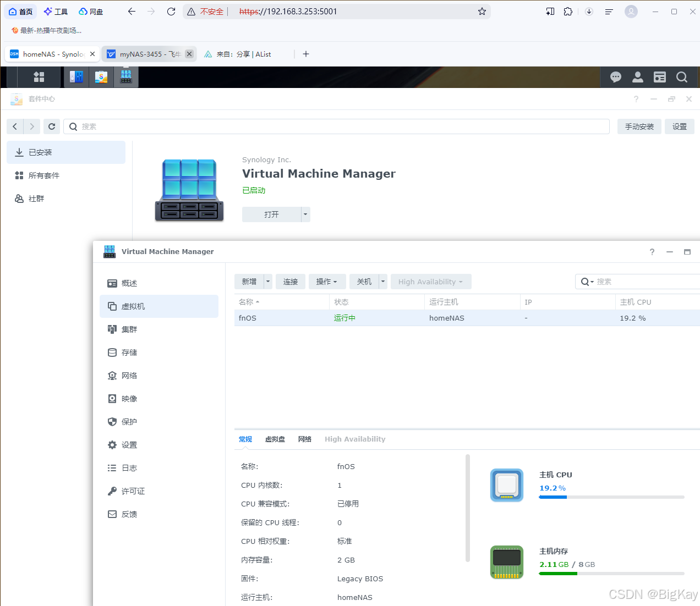Image resolution: width=700 pixels, height=606 pixels.
Task: Expand the 关机 shutdown dropdown arrow
Action: click(x=383, y=282)
